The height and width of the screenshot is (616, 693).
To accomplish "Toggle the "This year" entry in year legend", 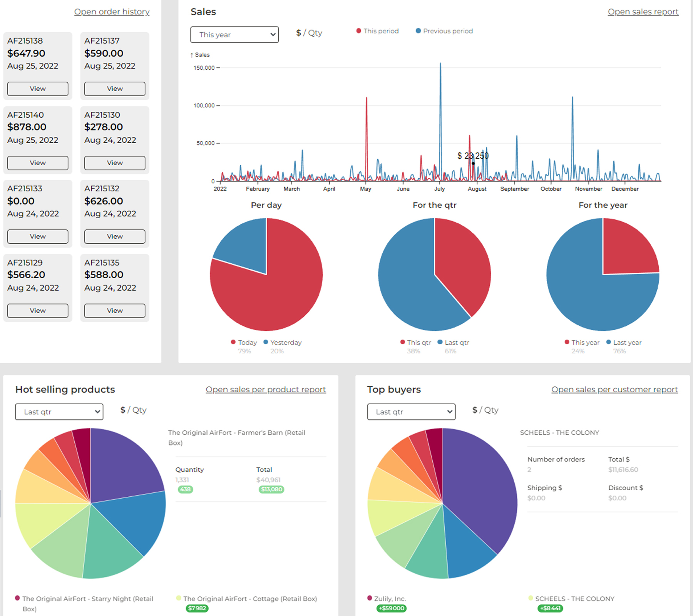I will 566,342.
